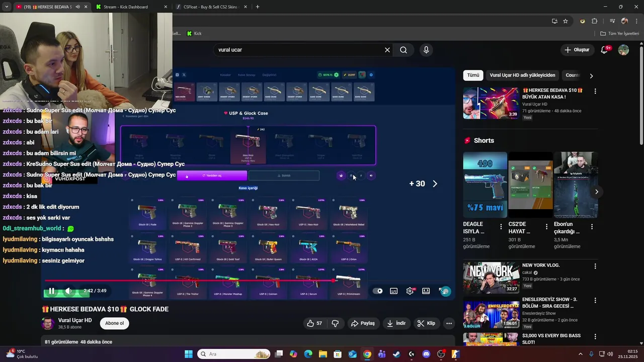Open the Chrome three-dot menu
The image size is (644, 362).
coord(636,21)
